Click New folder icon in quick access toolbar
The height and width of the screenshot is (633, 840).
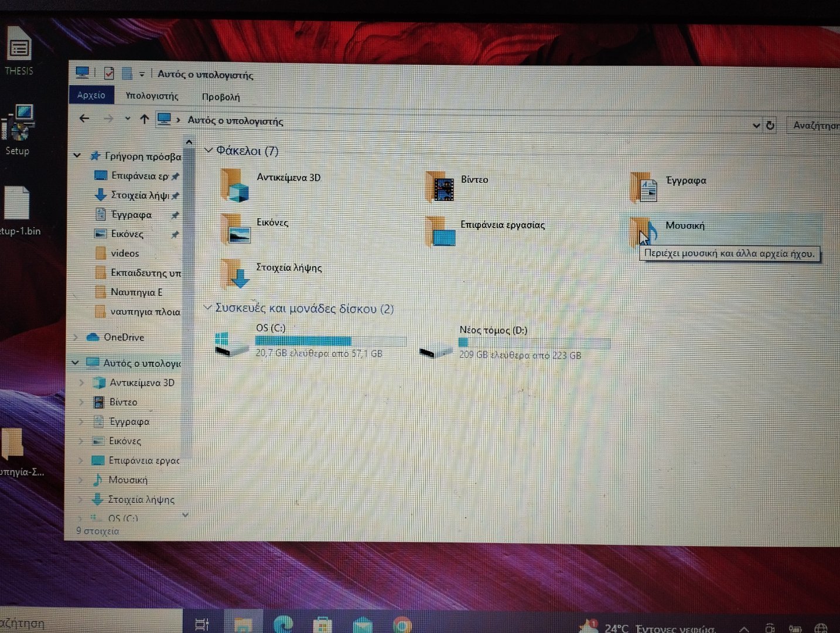click(127, 73)
